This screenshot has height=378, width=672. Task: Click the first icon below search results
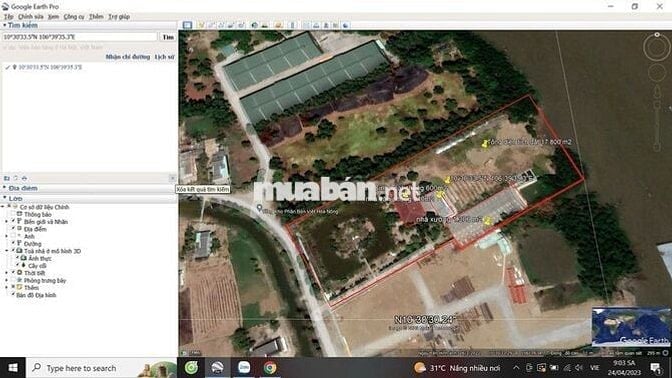coord(6,178)
